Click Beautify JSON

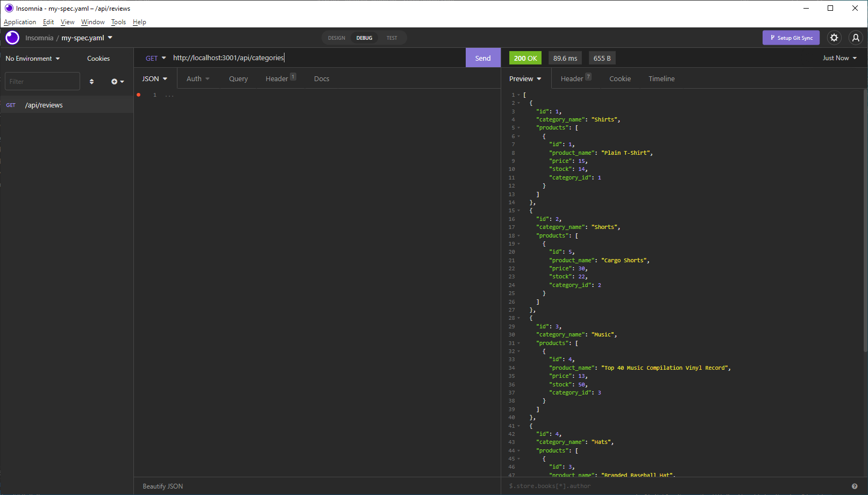[163, 486]
